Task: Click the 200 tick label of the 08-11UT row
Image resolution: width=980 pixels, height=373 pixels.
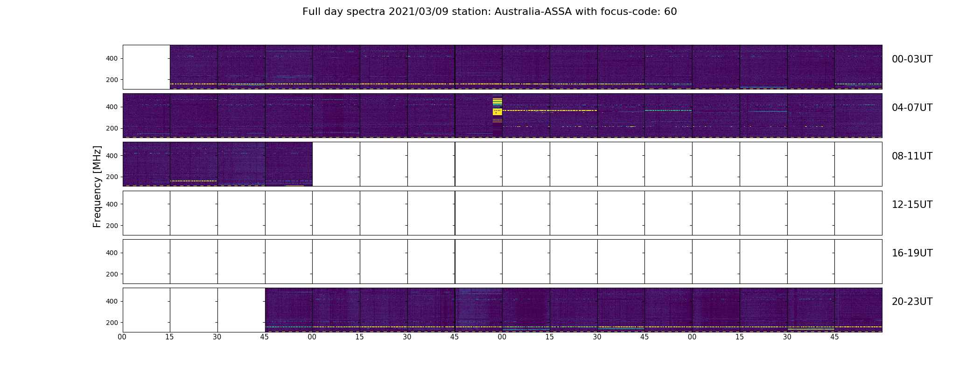Action: [x=112, y=177]
